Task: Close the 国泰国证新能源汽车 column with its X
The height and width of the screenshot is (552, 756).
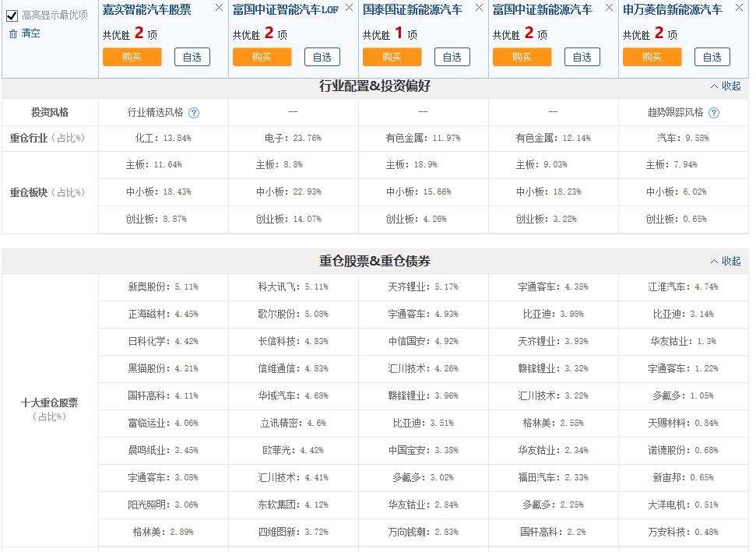Action: pos(479,8)
